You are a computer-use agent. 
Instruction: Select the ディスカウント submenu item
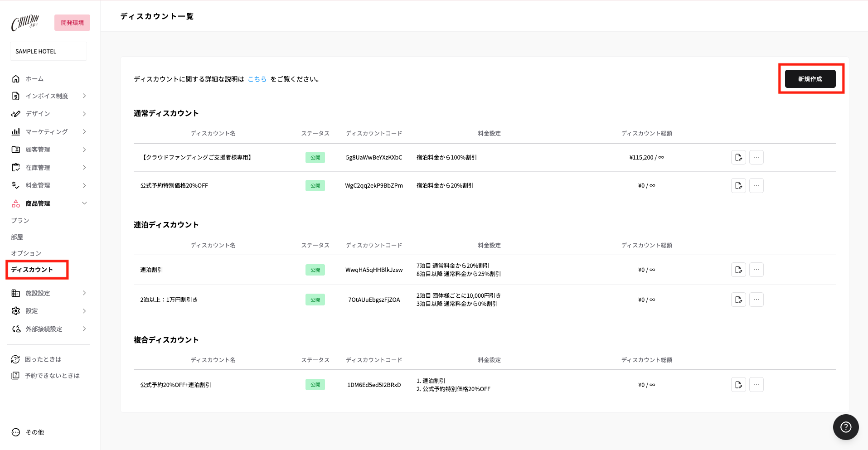coord(32,270)
